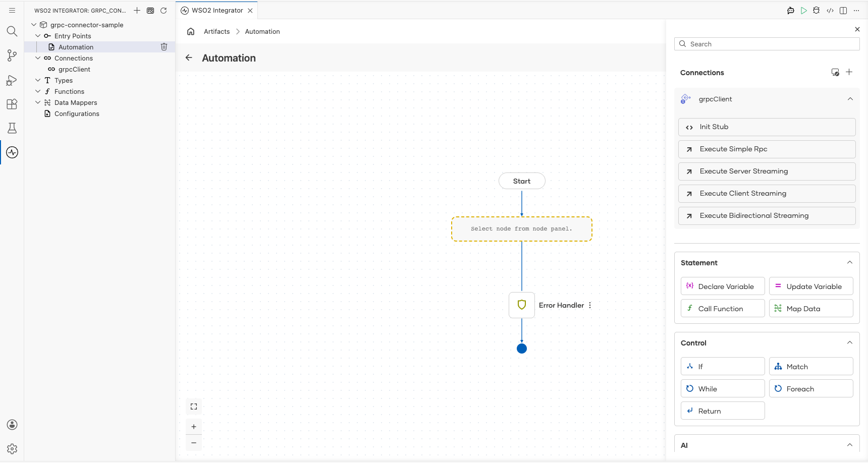
Task: Add a Foreach loop node
Action: point(811,388)
